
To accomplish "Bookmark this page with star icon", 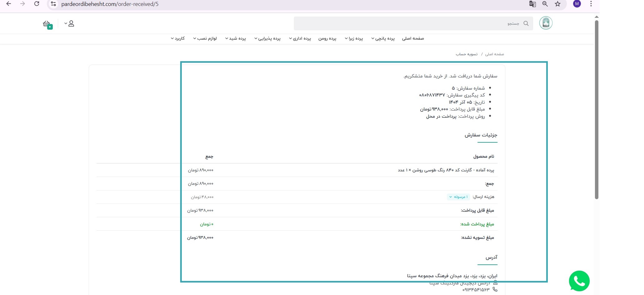I will [557, 4].
